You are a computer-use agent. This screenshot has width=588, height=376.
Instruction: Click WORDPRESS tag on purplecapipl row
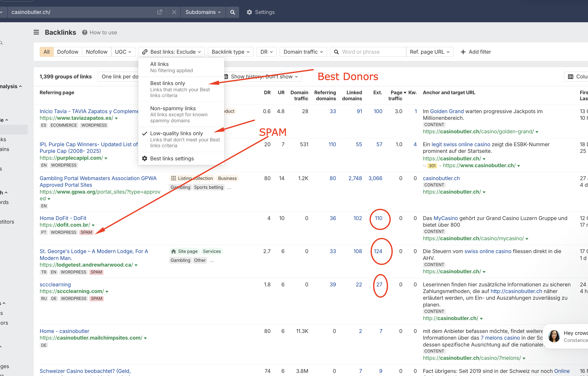[64, 165]
